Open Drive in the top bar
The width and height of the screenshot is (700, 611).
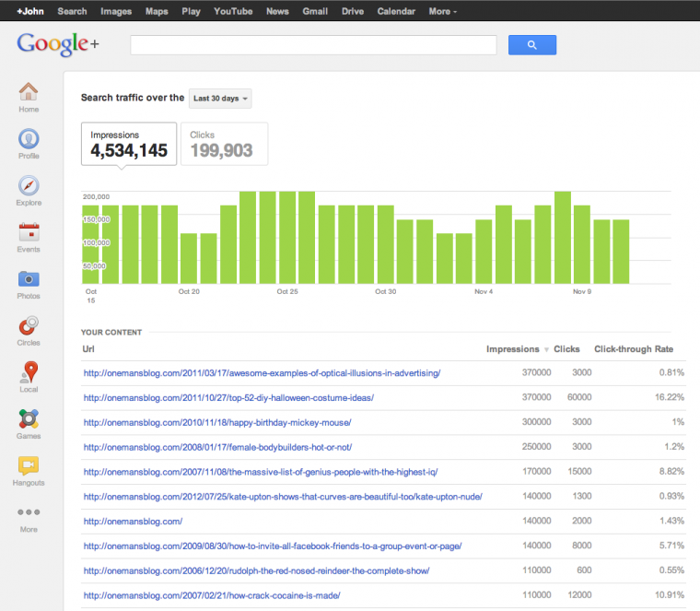(x=353, y=11)
